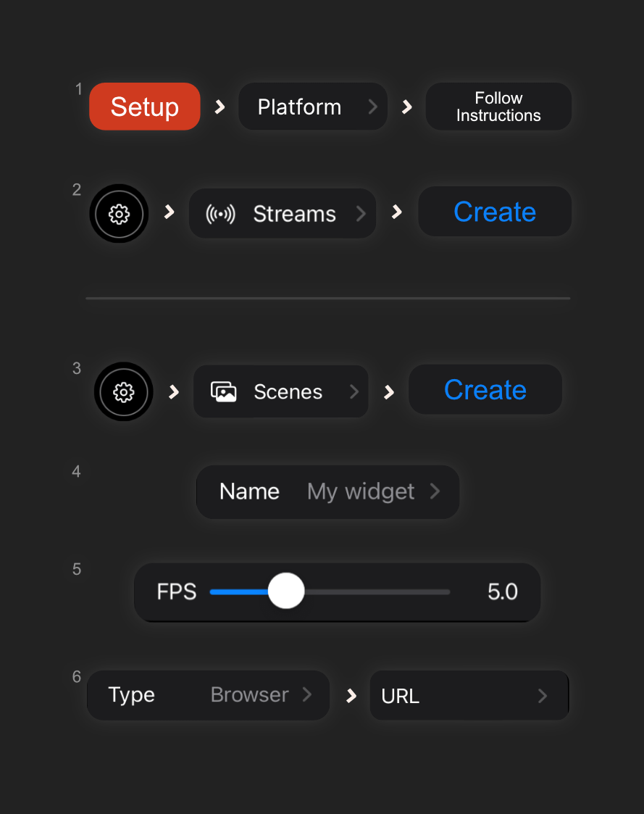Click the chevron in the Platform row
644x814 pixels.
pos(372,107)
